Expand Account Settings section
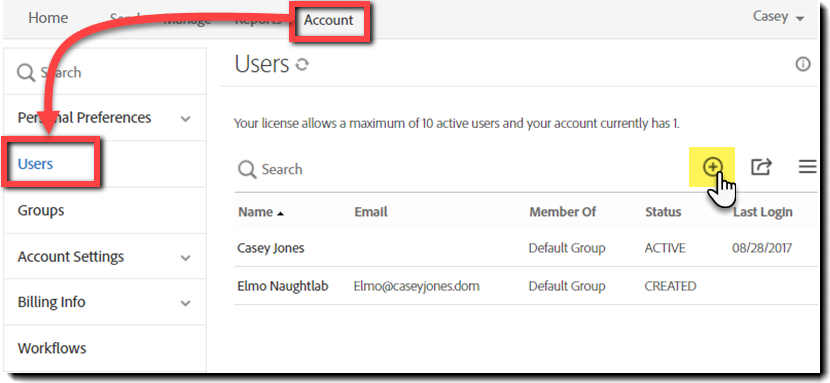Image resolution: width=830 pixels, height=383 pixels. (x=185, y=258)
